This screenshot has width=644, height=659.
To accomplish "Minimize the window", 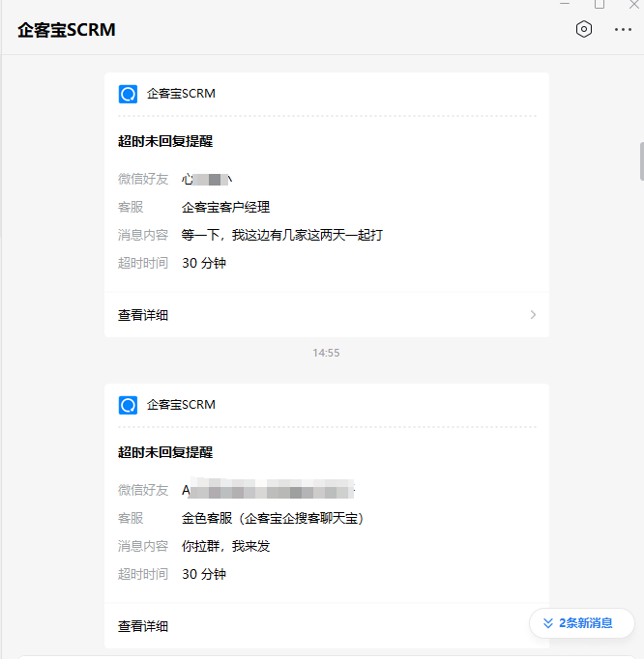I will click(x=565, y=3).
